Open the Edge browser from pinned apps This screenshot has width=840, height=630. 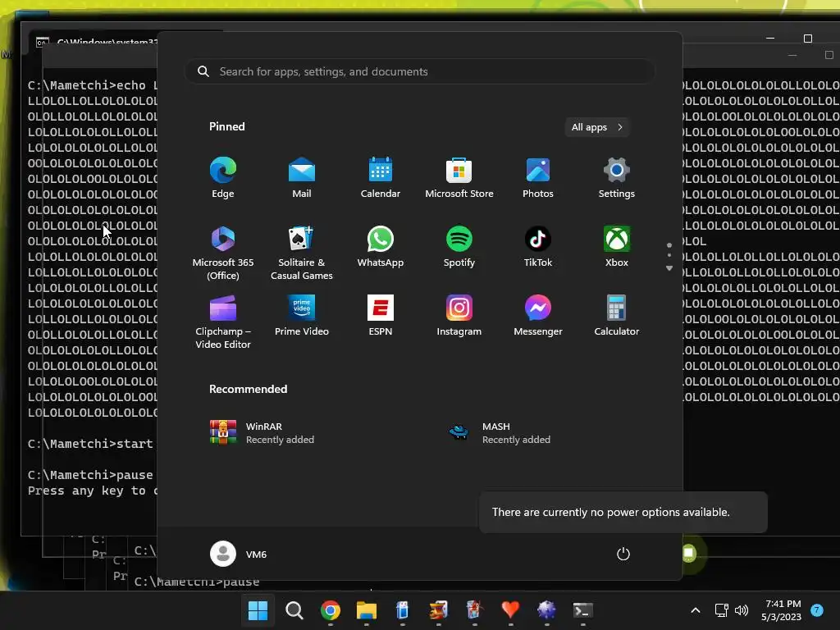223,178
